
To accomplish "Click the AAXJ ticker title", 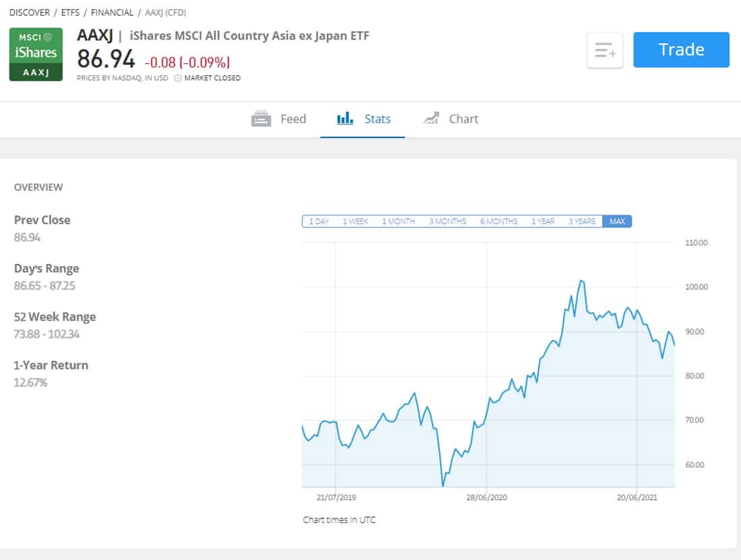I will click(x=95, y=36).
